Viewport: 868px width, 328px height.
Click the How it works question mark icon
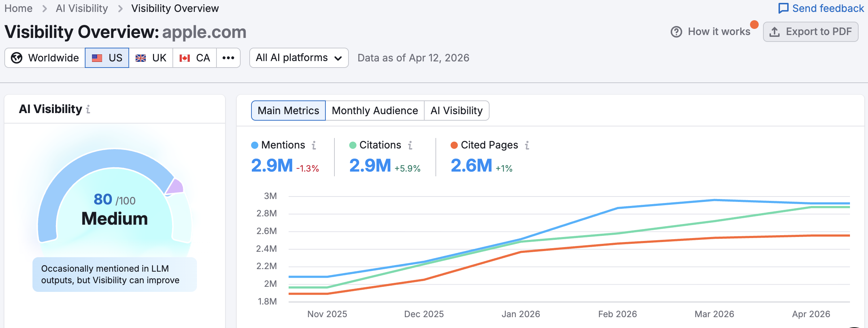(x=676, y=31)
